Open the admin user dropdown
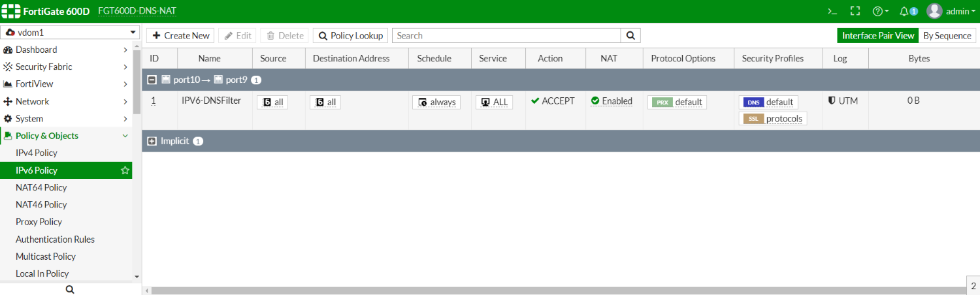980x295 pixels. click(x=951, y=11)
